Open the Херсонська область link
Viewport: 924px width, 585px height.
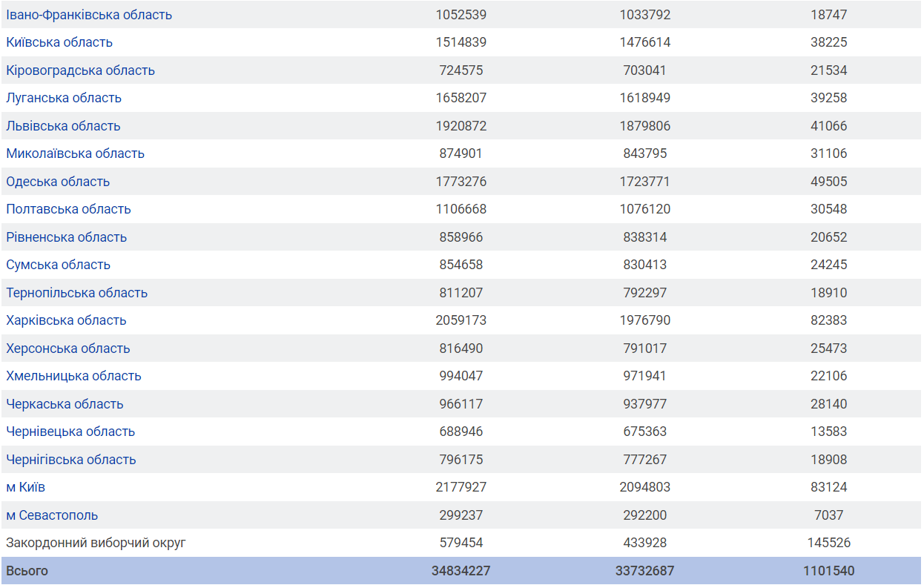click(67, 348)
